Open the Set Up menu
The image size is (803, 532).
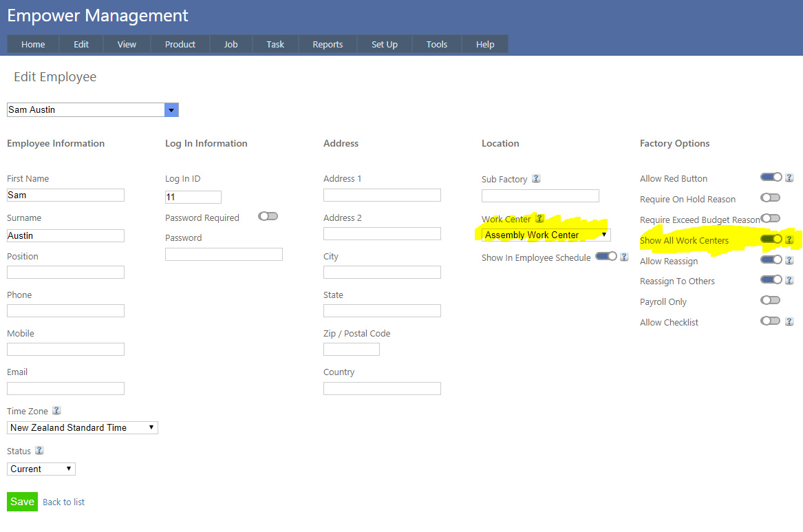click(384, 45)
